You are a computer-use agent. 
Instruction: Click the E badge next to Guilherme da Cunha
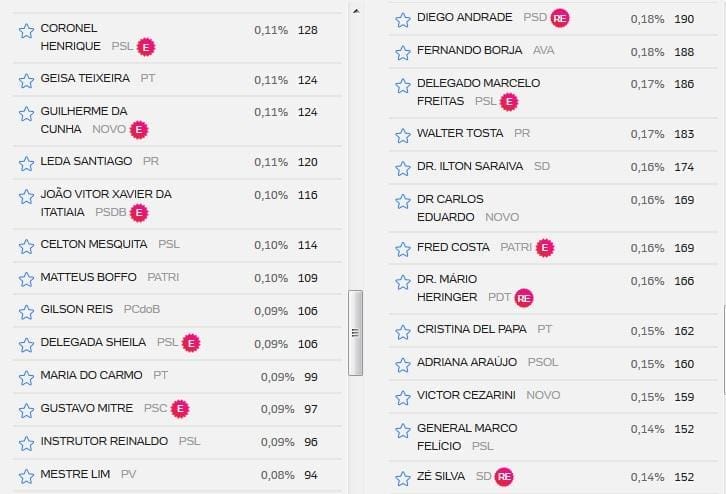[x=139, y=130]
